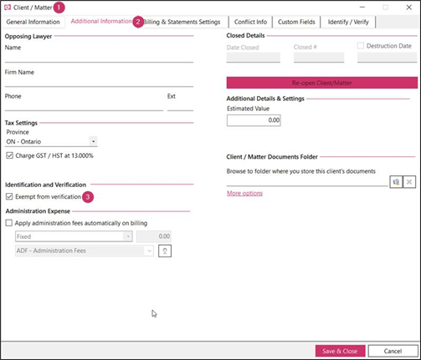Expand the Fixed fee type dropdown

pos(128,237)
